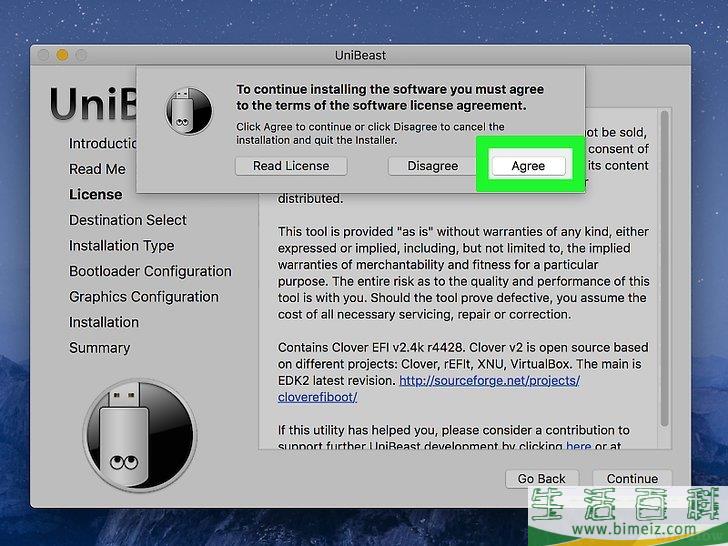Image resolution: width=728 pixels, height=546 pixels.
Task: Click the bold agreement heading text
Action: coord(390,97)
